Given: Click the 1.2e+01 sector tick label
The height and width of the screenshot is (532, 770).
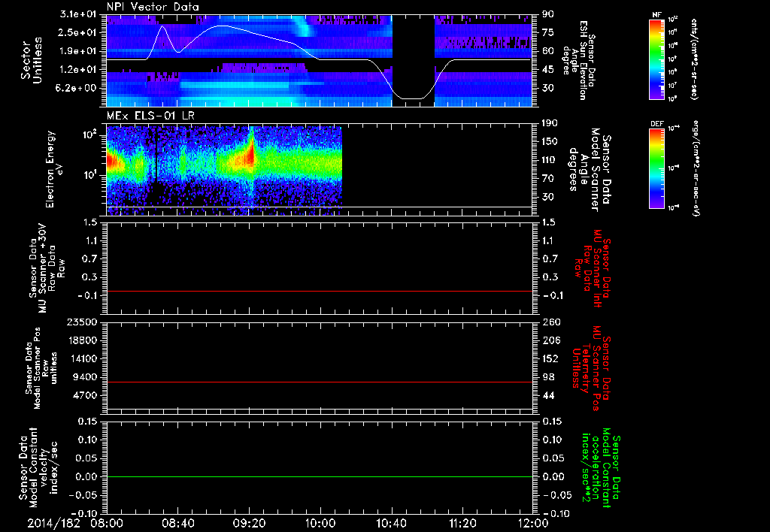Looking at the screenshot, I should (78, 70).
